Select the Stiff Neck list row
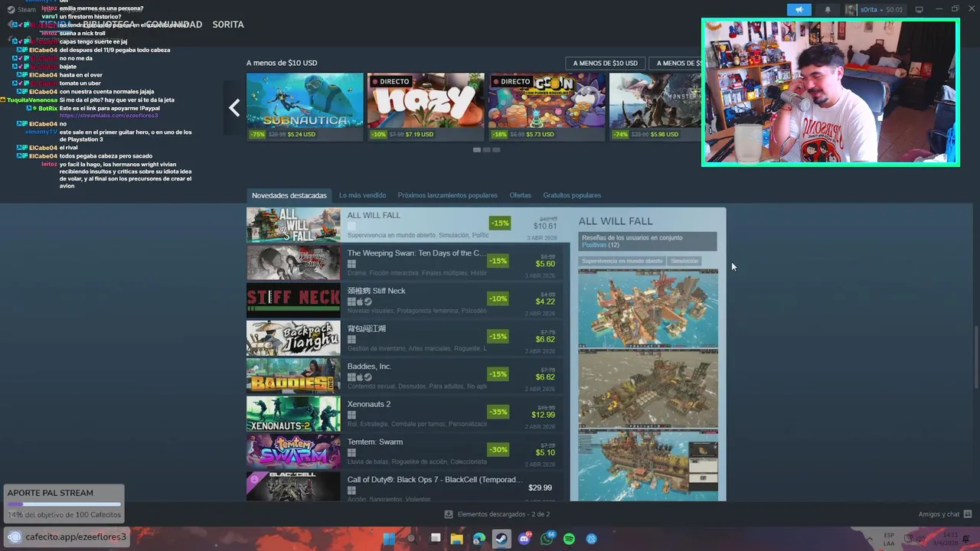Image resolution: width=980 pixels, height=551 pixels. 404,300
